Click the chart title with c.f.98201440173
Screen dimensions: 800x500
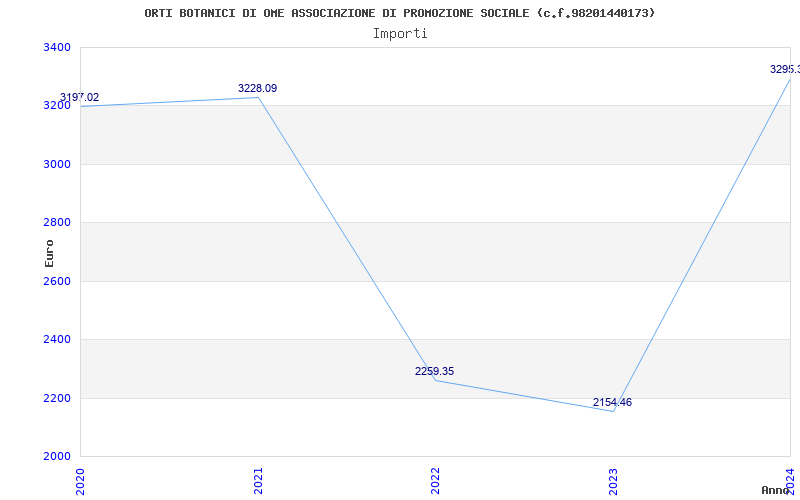pos(399,13)
